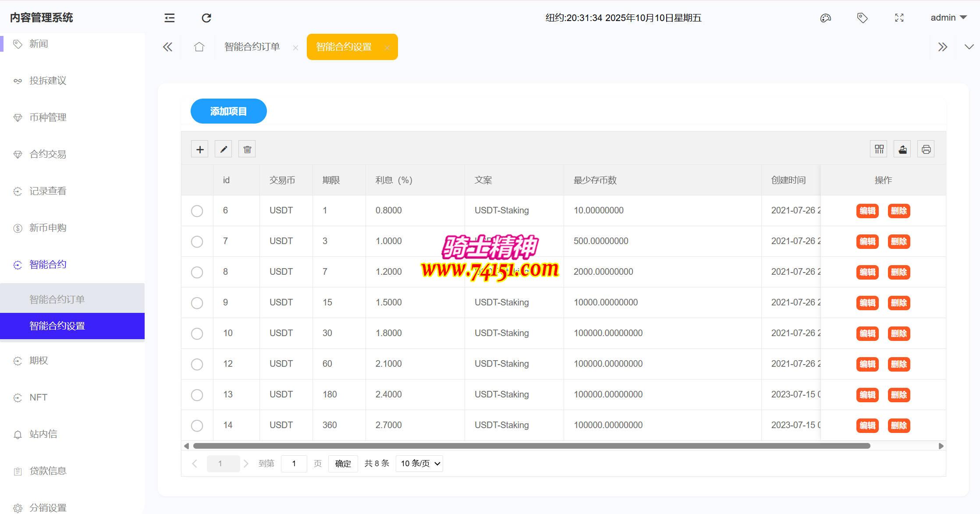Select the radio button for row id 6
Screen dimensions: 980x514
(197, 211)
